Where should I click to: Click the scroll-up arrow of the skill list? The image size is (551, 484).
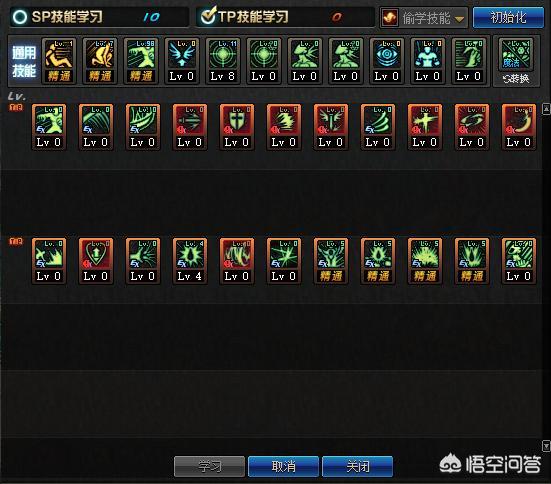(546, 109)
